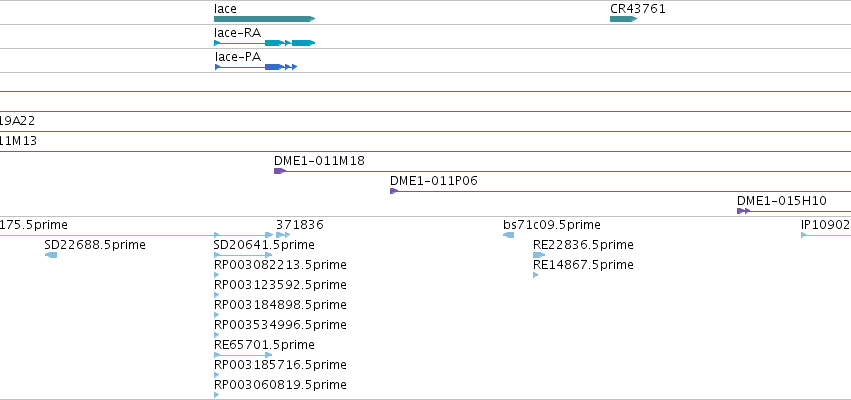The width and height of the screenshot is (851, 400).
Task: Select the RP003185716.5prime label
Action: [280, 365]
